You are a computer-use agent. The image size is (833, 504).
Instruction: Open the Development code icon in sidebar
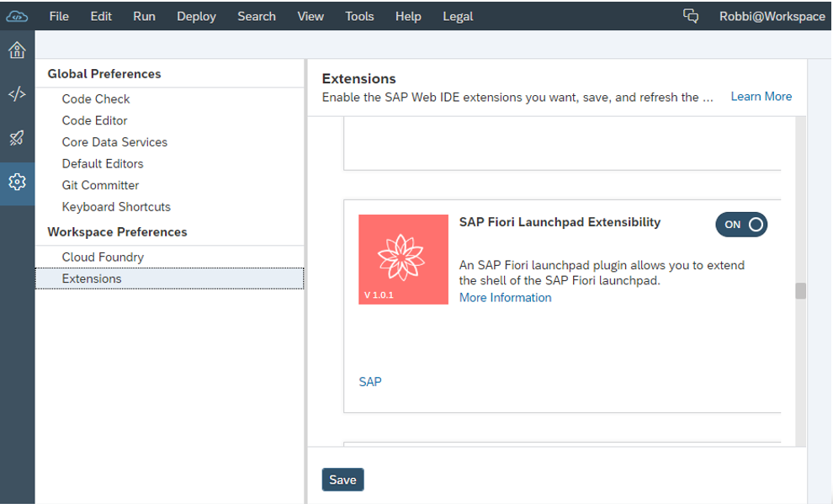(17, 94)
